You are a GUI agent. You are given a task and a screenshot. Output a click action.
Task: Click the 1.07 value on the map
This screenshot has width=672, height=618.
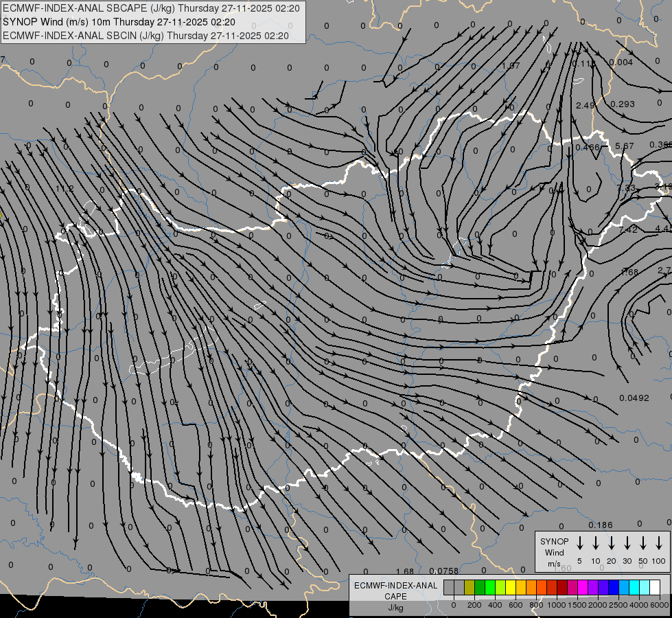511,66
